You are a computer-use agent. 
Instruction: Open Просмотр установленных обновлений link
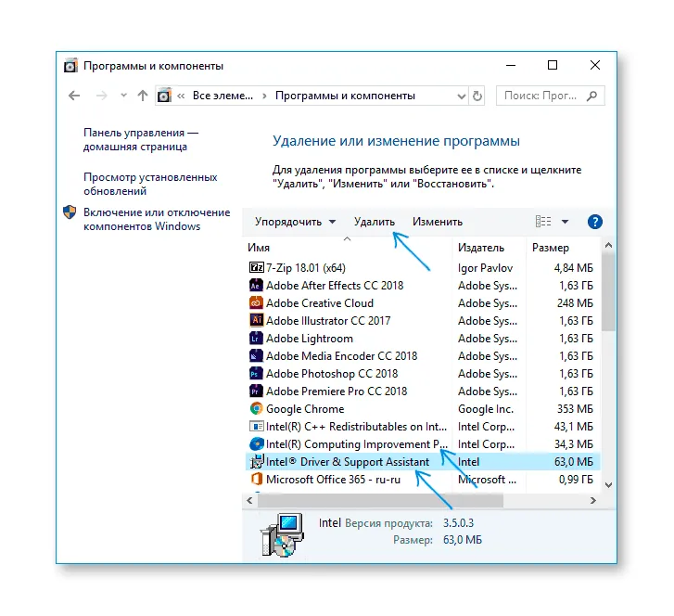coord(150,184)
